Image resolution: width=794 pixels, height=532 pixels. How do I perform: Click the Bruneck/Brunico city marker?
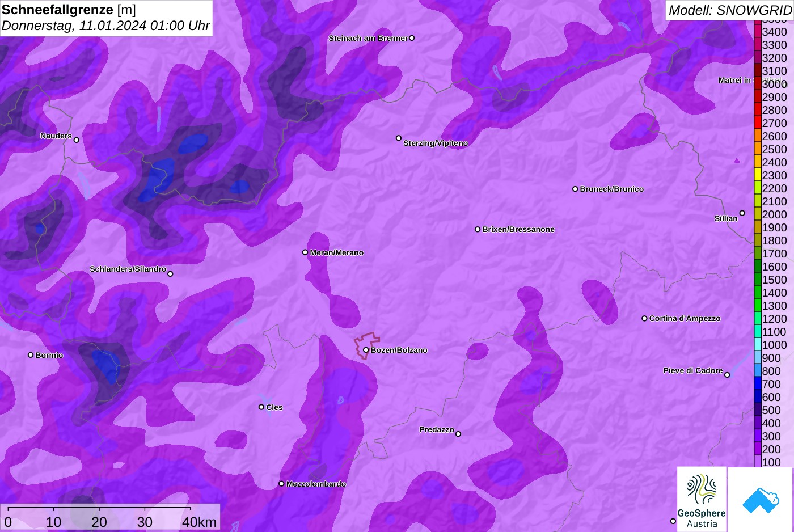575,189
